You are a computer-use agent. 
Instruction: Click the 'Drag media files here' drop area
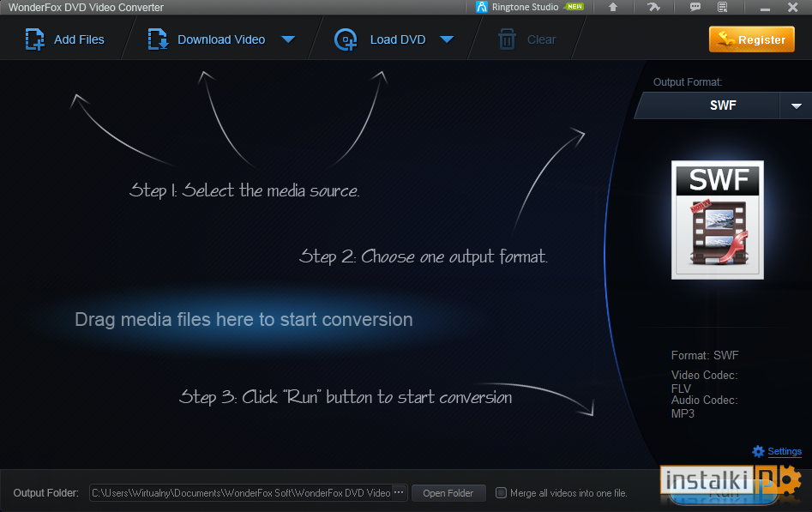[x=244, y=320]
